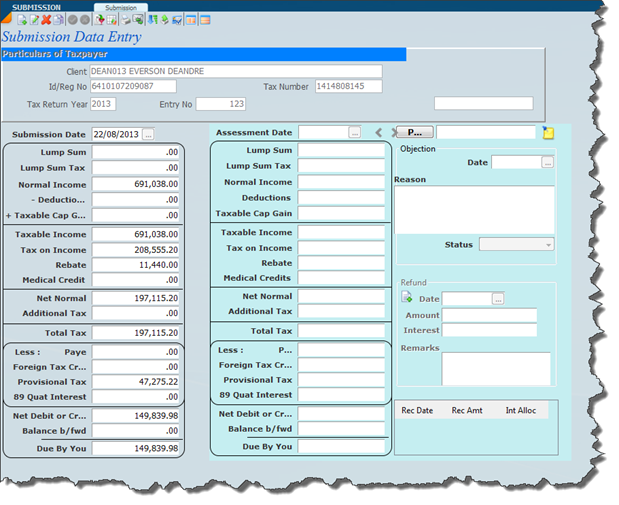Open the Assessment Date picker button

point(354,132)
